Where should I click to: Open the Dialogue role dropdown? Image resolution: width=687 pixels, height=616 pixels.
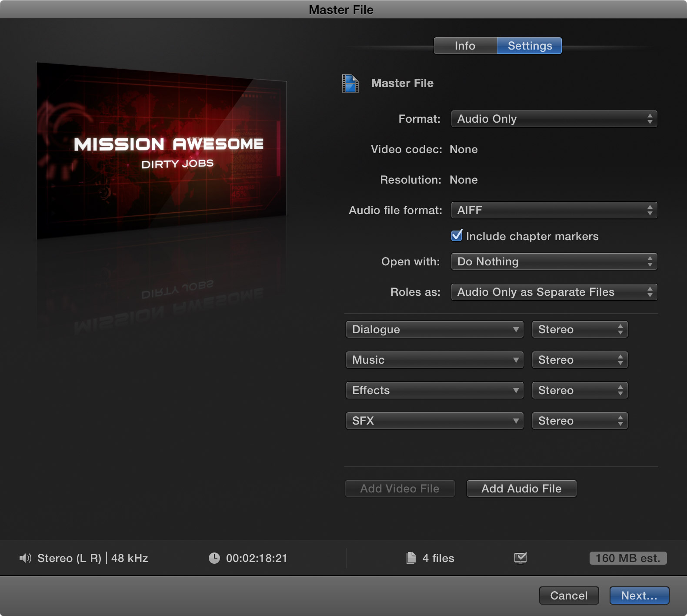click(435, 329)
